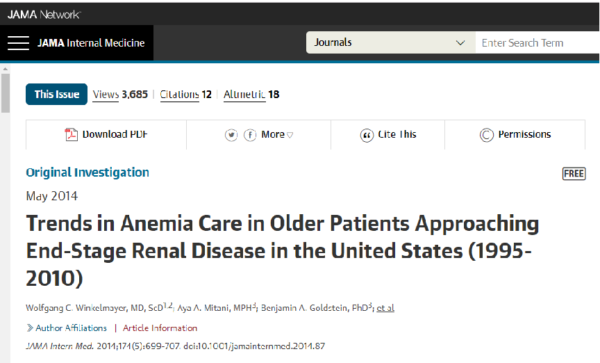This screenshot has height=363, width=600.
Task: Open Article Information link
Action: (x=160, y=328)
